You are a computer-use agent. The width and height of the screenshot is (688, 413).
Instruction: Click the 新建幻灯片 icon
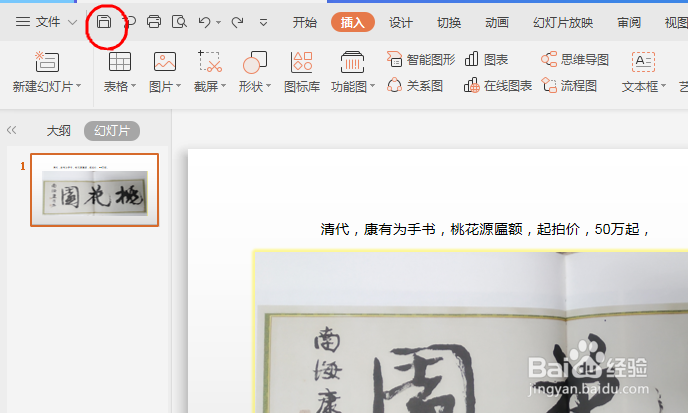point(47,61)
